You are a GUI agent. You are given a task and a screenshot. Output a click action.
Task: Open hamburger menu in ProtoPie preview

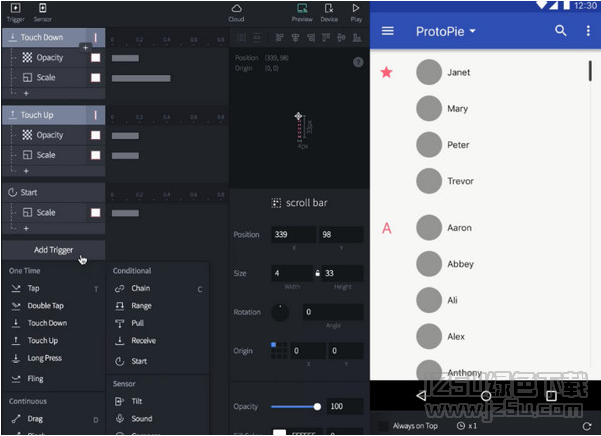point(388,31)
